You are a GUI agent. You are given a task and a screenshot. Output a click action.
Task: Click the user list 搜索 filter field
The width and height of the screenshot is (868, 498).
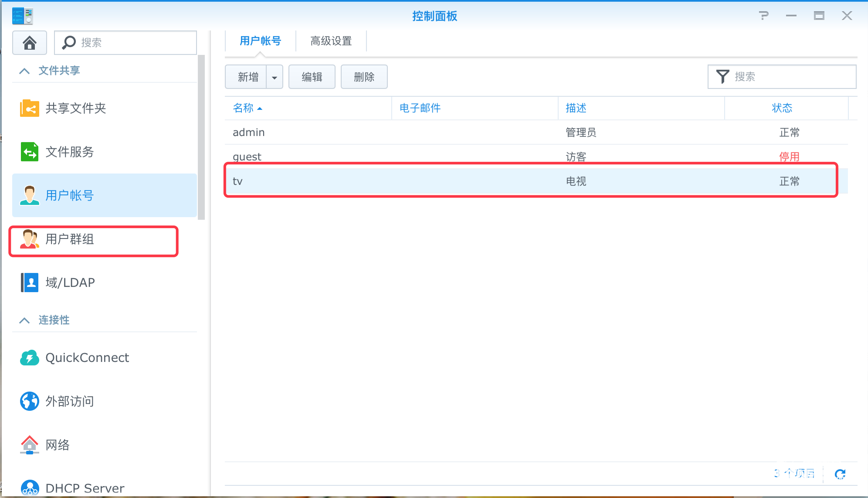pos(782,77)
